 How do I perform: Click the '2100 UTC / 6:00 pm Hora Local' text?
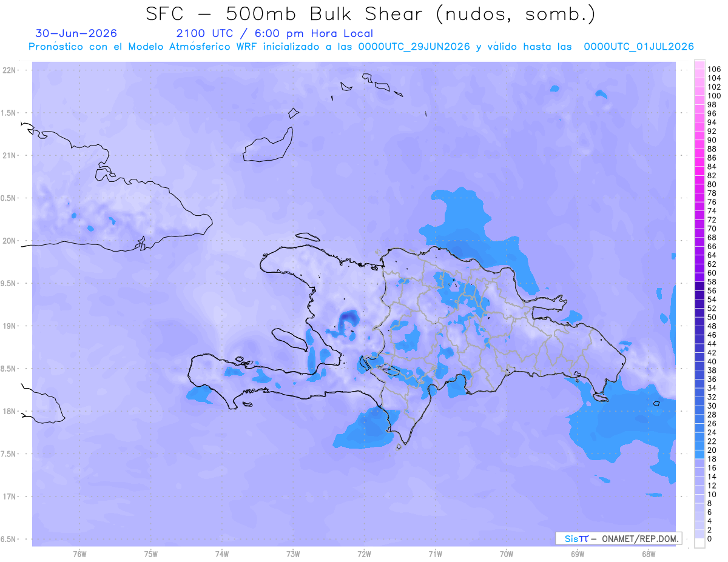pyautogui.click(x=275, y=33)
